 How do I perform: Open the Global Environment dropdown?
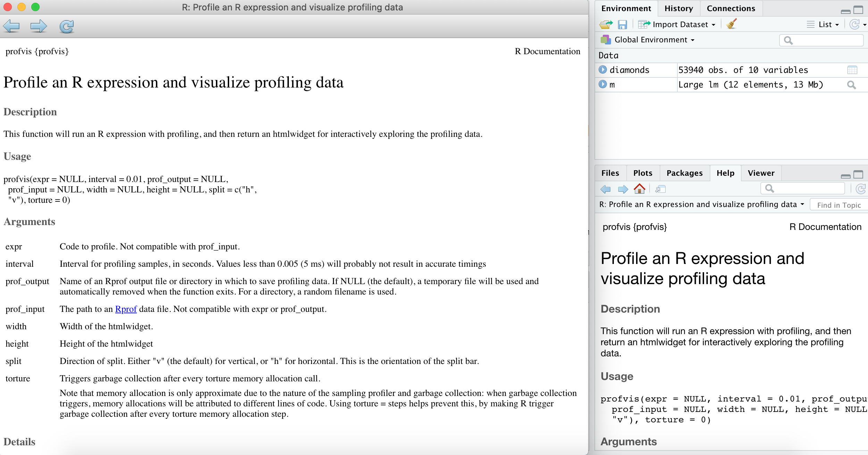pyautogui.click(x=648, y=40)
